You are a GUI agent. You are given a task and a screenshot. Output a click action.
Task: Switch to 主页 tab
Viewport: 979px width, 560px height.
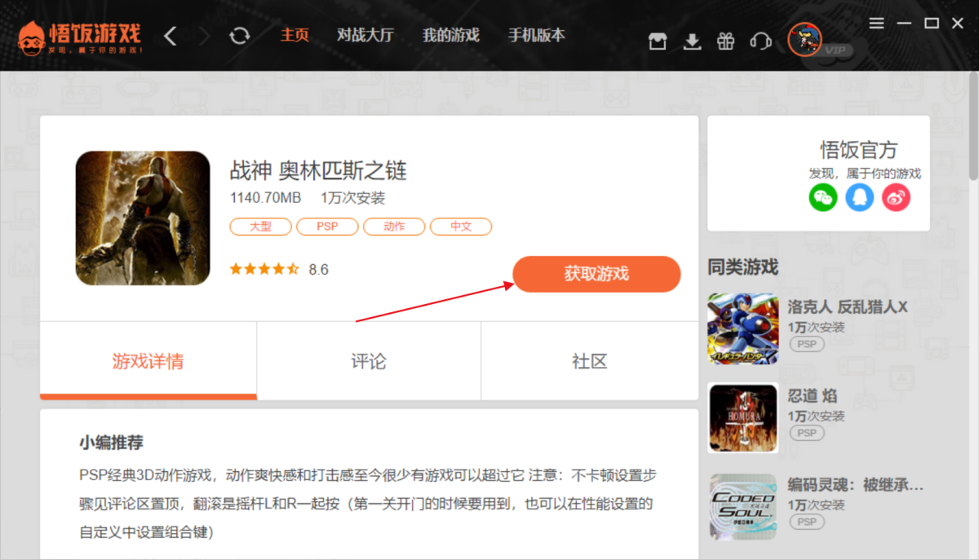click(295, 35)
